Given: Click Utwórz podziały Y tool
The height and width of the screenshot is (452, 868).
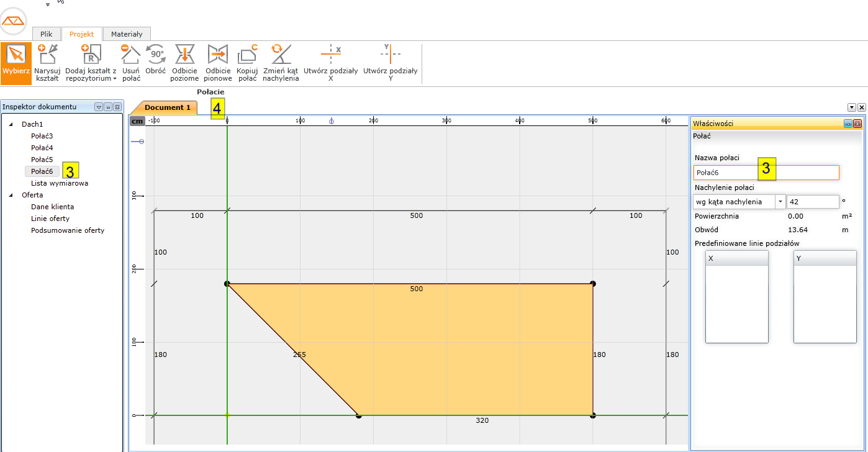Looking at the screenshot, I should [390, 63].
